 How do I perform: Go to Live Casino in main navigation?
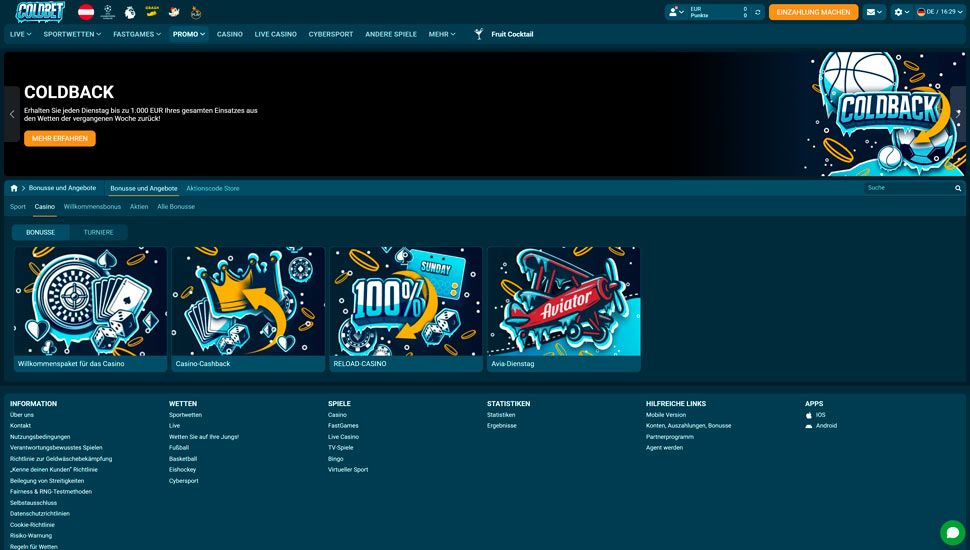tap(275, 34)
